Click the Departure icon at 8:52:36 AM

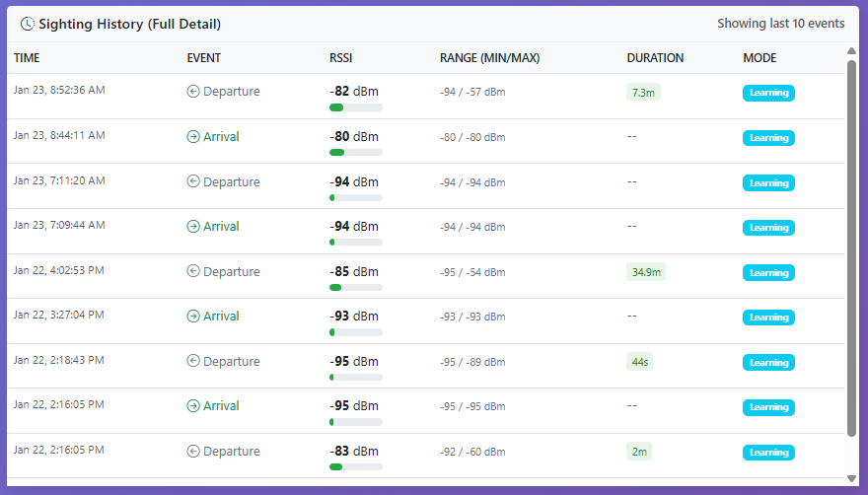(x=193, y=92)
